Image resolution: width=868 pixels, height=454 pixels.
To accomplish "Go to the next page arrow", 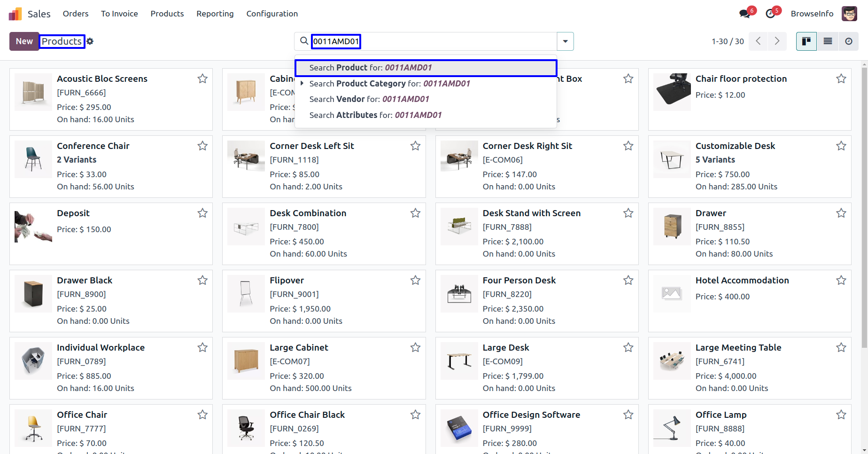I will [x=777, y=41].
